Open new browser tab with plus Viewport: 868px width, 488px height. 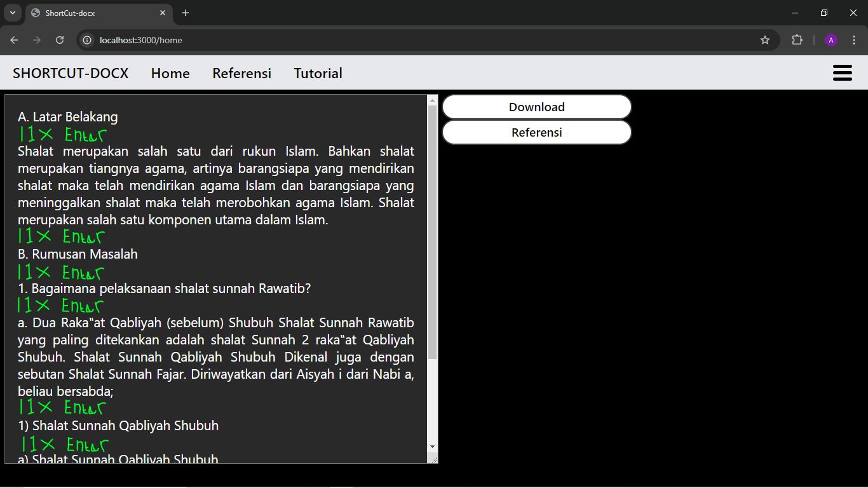186,13
